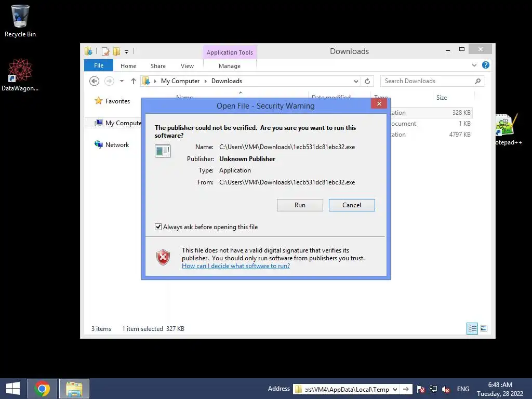Expand My Computer breadcrumb arrow
532x399 pixels.
click(x=205, y=81)
